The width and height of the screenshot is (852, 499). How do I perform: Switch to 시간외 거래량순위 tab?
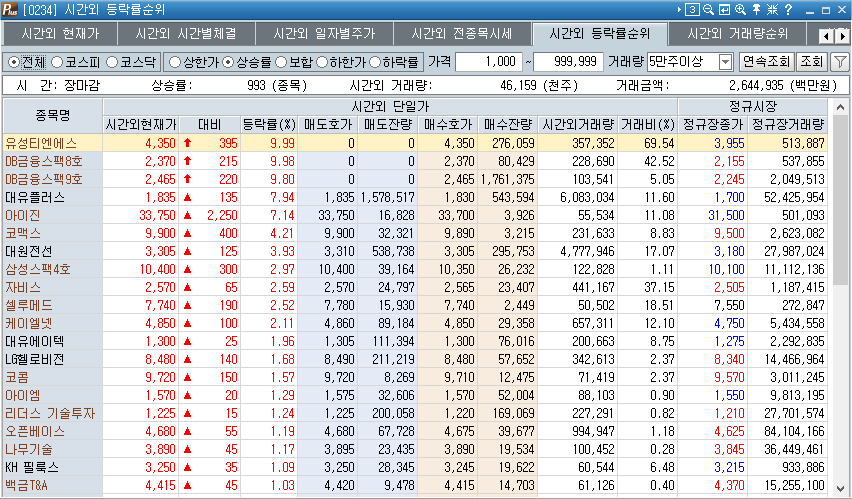pyautogui.click(x=737, y=34)
